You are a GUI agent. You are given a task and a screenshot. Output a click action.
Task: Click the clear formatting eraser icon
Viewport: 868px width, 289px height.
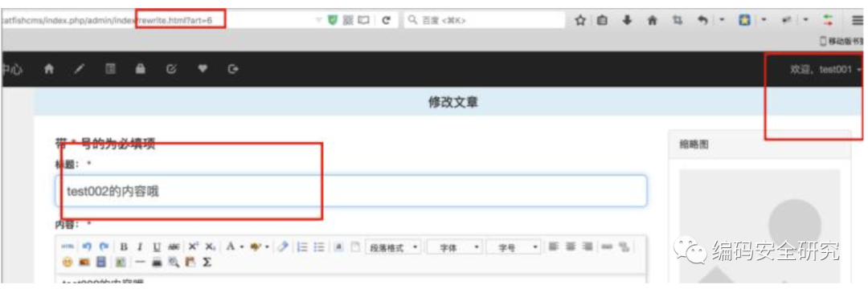point(283,246)
